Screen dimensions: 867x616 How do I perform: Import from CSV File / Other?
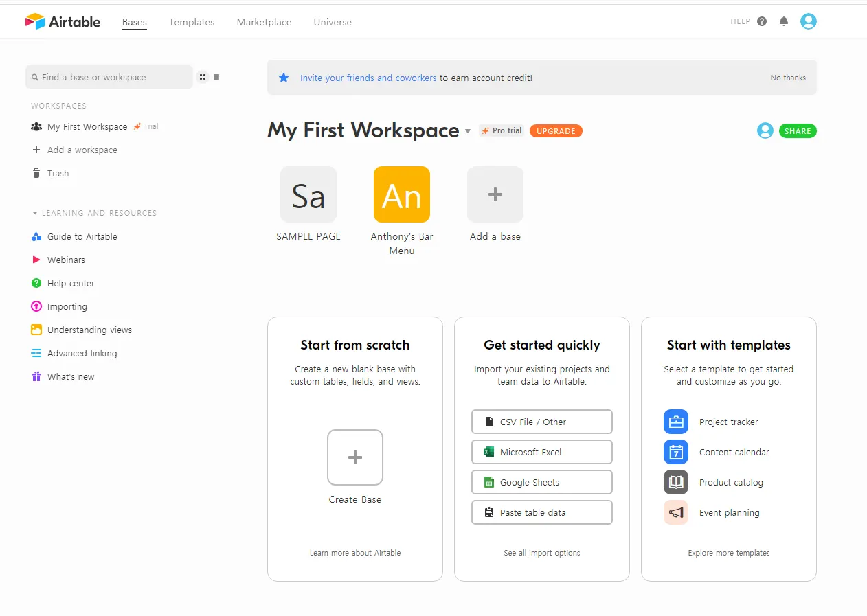pos(542,422)
